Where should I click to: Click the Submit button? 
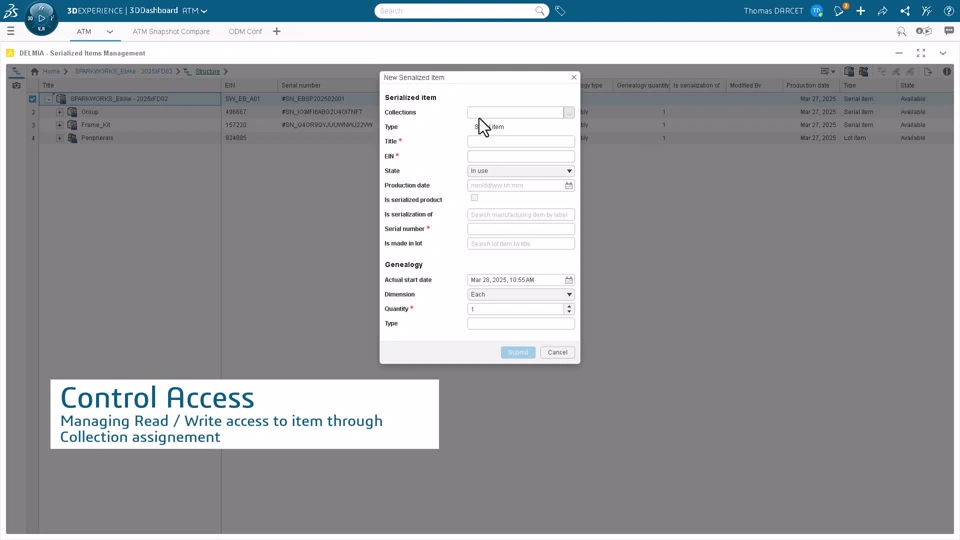[x=518, y=352]
